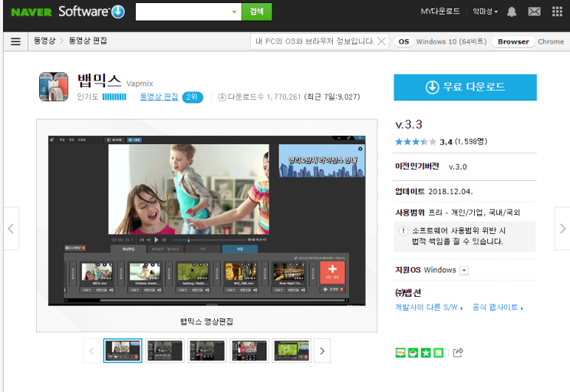
Task: Expand the user account name dropdown
Action: click(485, 12)
